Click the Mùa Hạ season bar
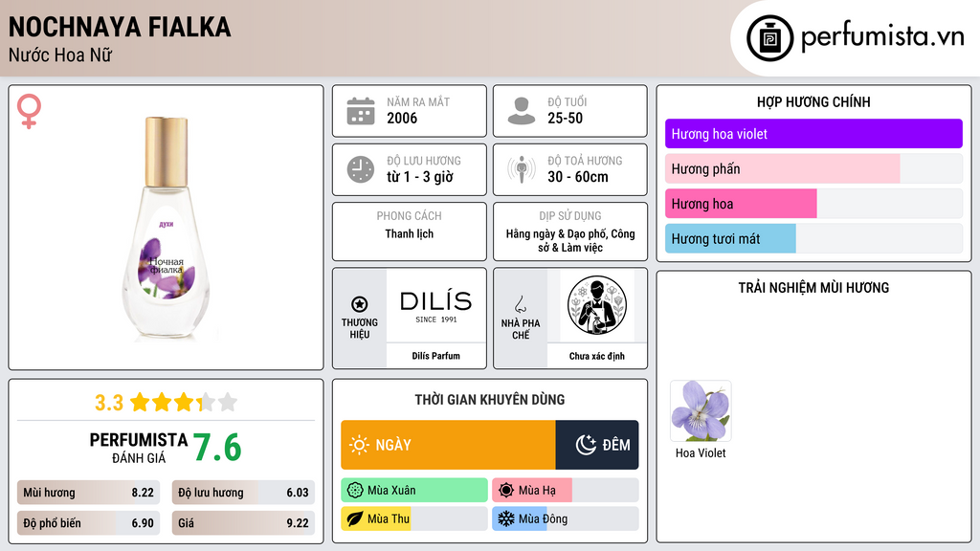Screen dimensions: 980x551 pyautogui.click(x=565, y=491)
